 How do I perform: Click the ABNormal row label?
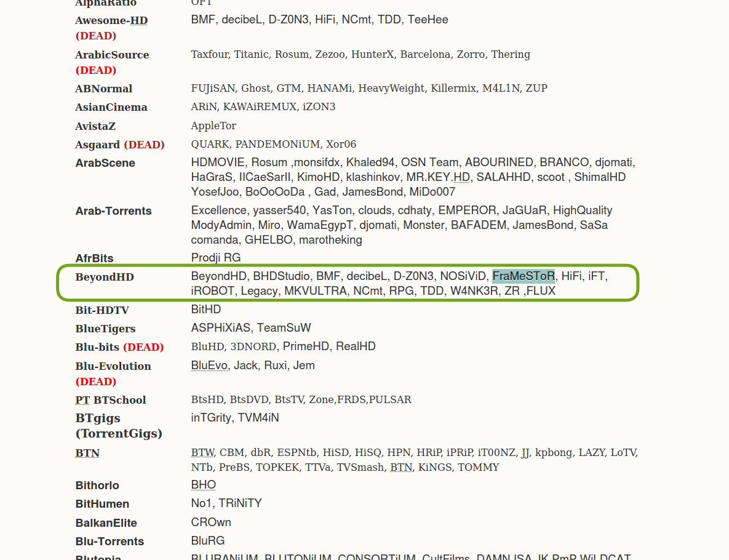tap(104, 89)
